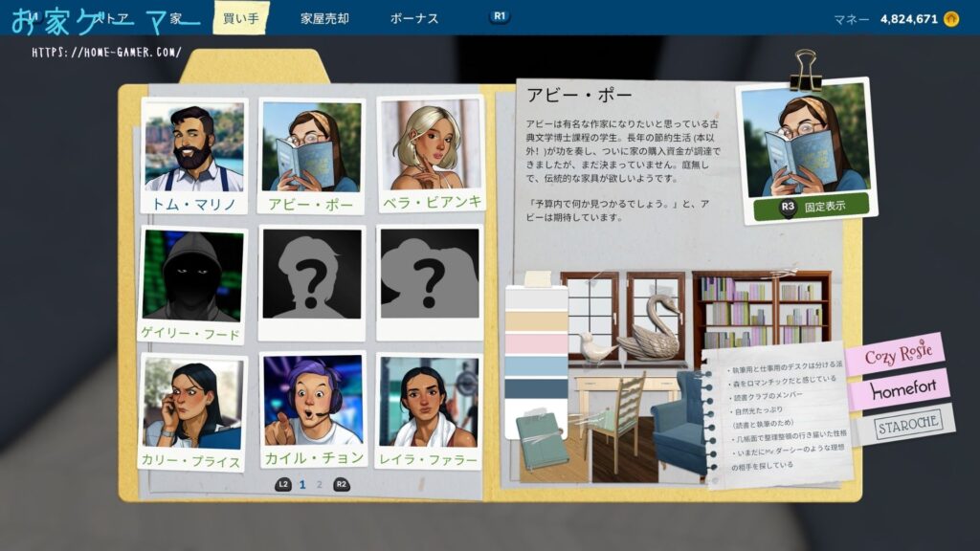
Task: Pick the pink color swatch in palette
Action: [536, 343]
